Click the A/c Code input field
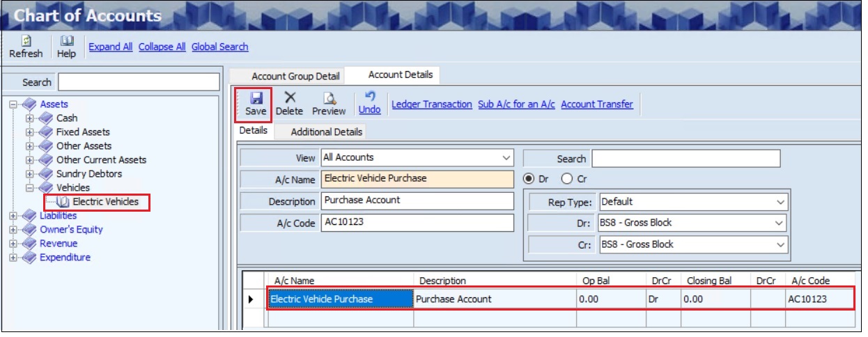The height and width of the screenshot is (337, 868). [x=417, y=223]
